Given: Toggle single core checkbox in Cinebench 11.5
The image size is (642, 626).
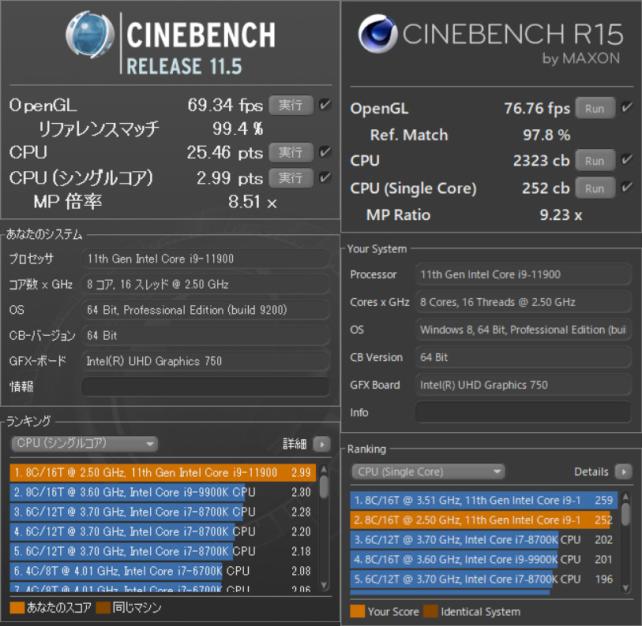Looking at the screenshot, I should 325,177.
